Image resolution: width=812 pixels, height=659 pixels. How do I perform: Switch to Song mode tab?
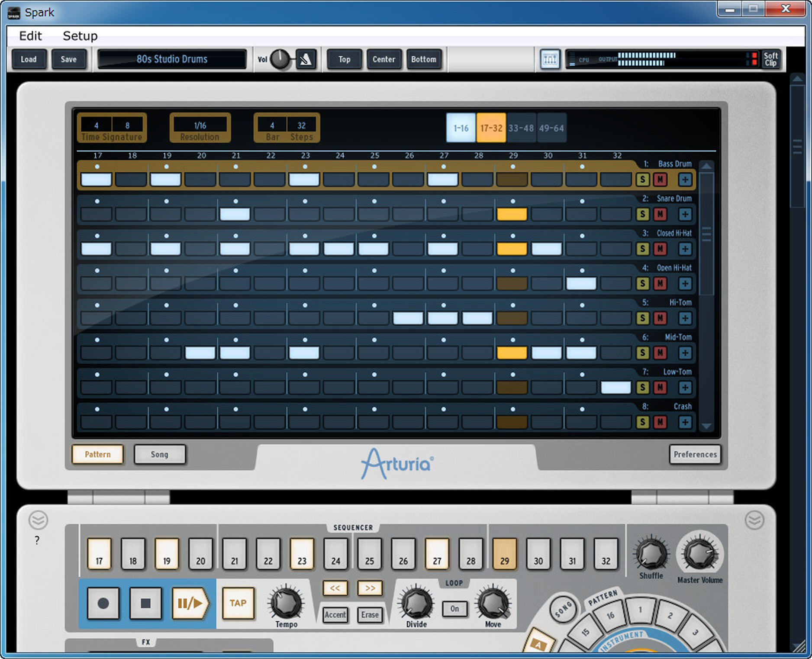point(160,454)
